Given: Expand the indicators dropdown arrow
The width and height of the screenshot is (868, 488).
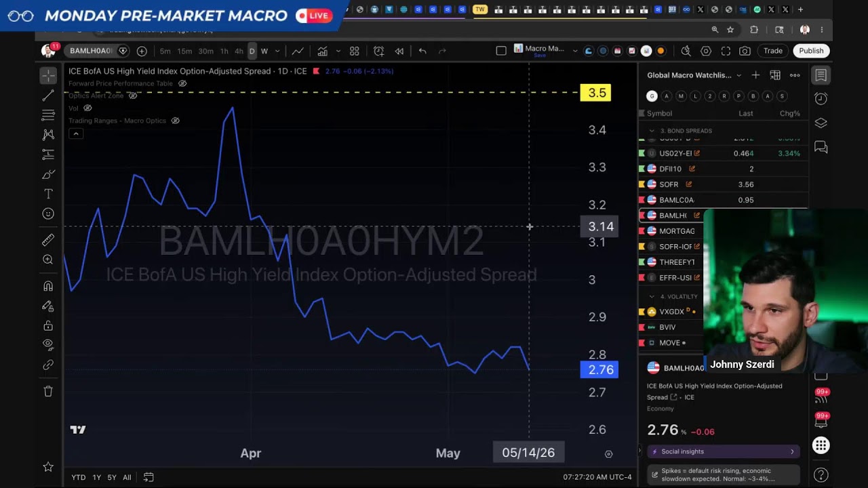Looking at the screenshot, I should coord(338,51).
